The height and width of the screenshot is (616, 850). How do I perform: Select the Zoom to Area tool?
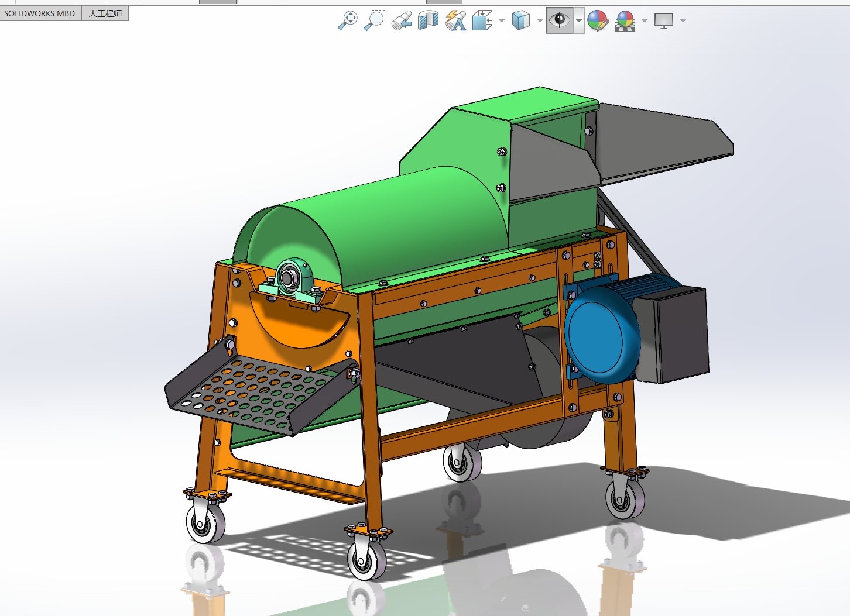coord(375,20)
